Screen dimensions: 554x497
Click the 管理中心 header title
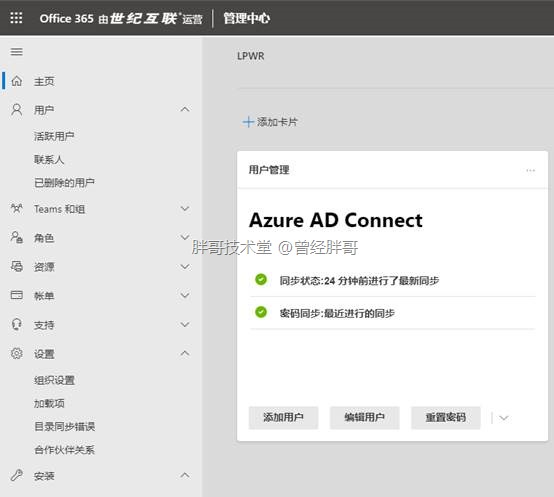click(x=247, y=18)
